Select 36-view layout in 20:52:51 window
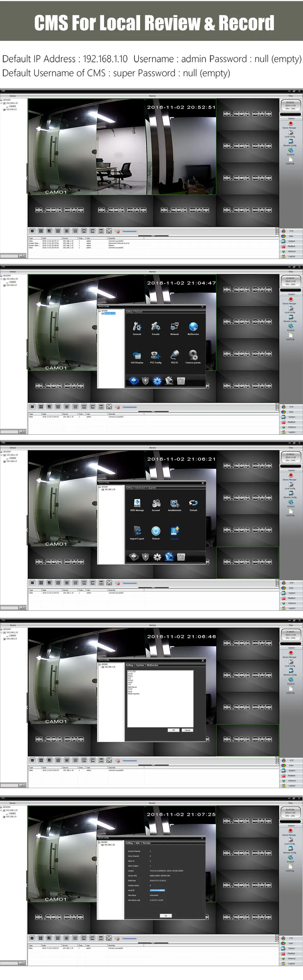The image size is (303, 980). (x=93, y=231)
